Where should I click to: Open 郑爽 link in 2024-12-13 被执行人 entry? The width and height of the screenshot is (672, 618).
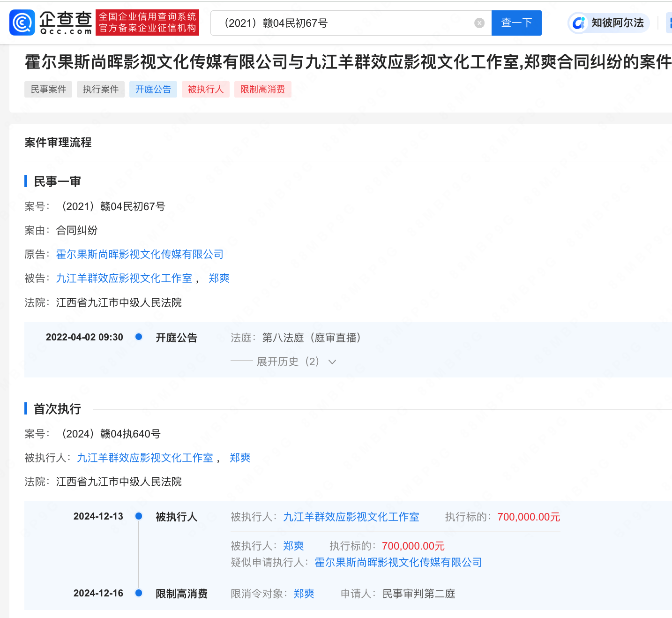[x=293, y=546]
